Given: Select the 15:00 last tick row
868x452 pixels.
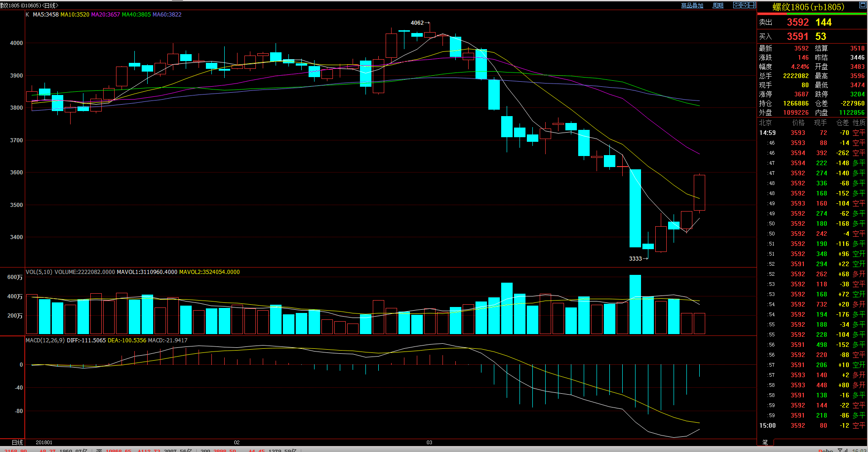Looking at the screenshot, I should tap(812, 425).
